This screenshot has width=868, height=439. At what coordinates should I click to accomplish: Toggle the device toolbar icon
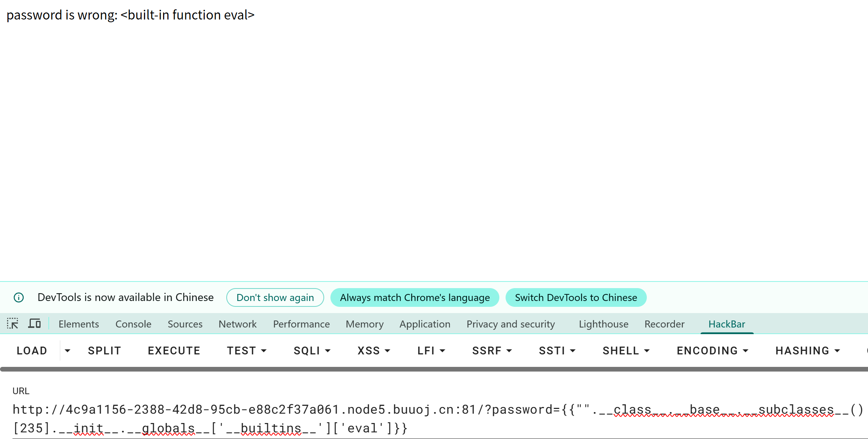[x=34, y=324]
